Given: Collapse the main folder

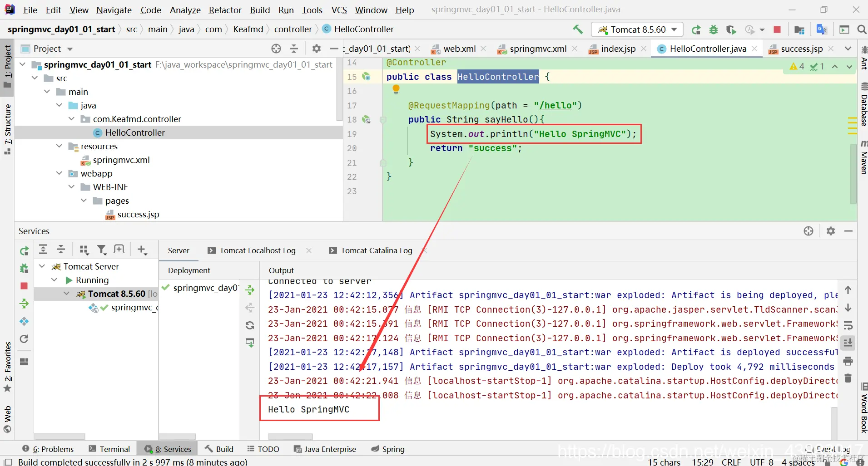Looking at the screenshot, I should coord(47,92).
